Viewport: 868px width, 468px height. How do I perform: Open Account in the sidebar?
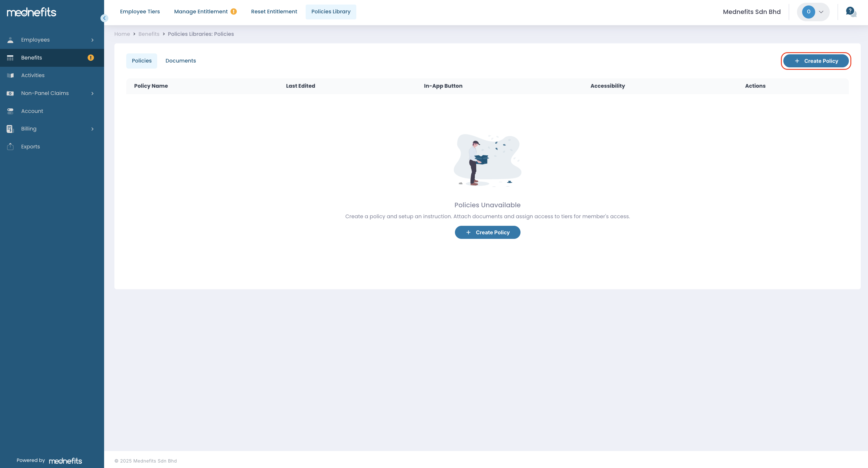click(52, 111)
